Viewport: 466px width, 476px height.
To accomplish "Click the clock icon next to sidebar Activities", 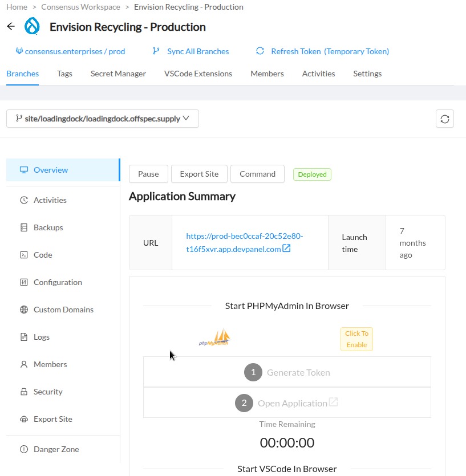I will pyautogui.click(x=24, y=200).
